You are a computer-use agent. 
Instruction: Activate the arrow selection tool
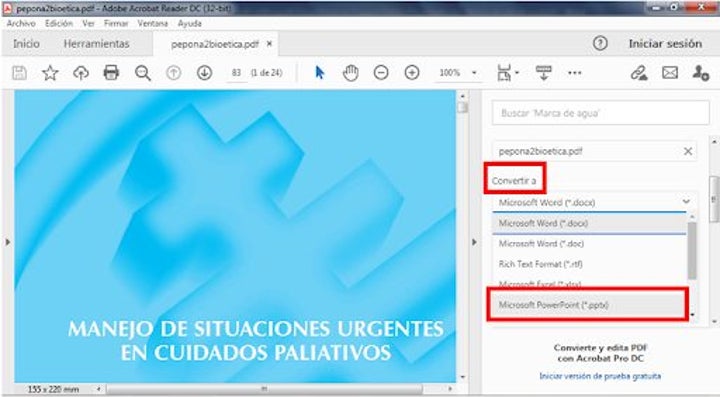coord(320,73)
